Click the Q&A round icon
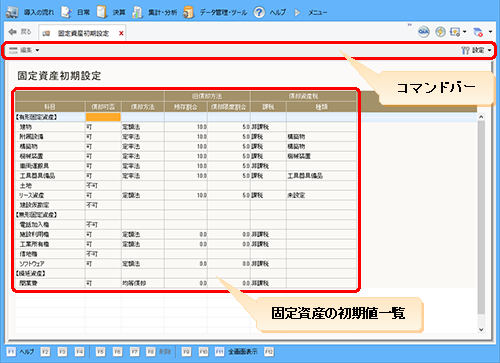This screenshot has width=500, height=363. [x=424, y=32]
